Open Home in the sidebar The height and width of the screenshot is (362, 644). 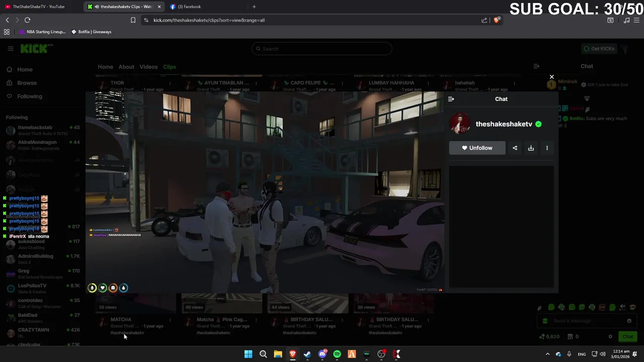pyautogui.click(x=25, y=69)
